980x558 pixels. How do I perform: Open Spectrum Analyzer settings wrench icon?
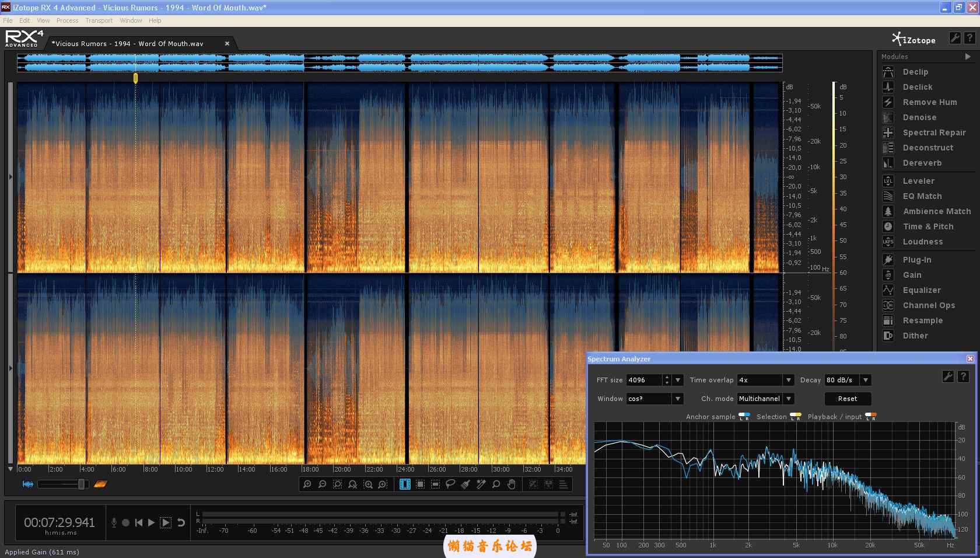coord(949,377)
